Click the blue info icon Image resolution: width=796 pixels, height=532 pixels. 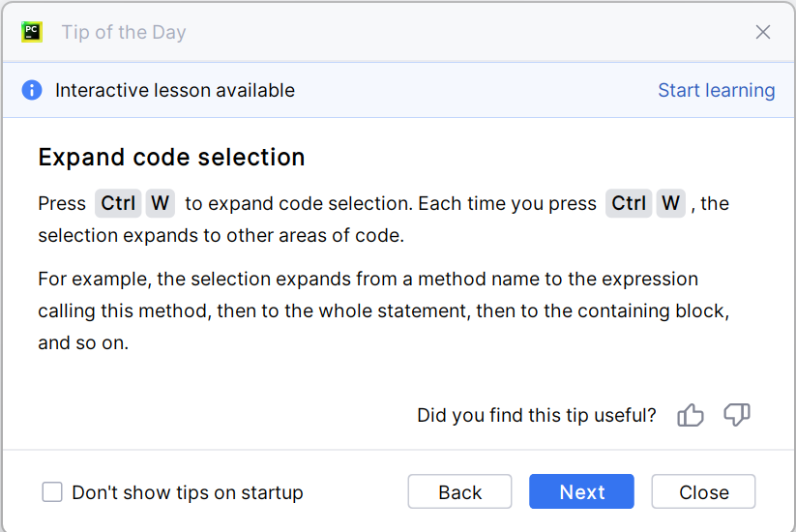32,91
